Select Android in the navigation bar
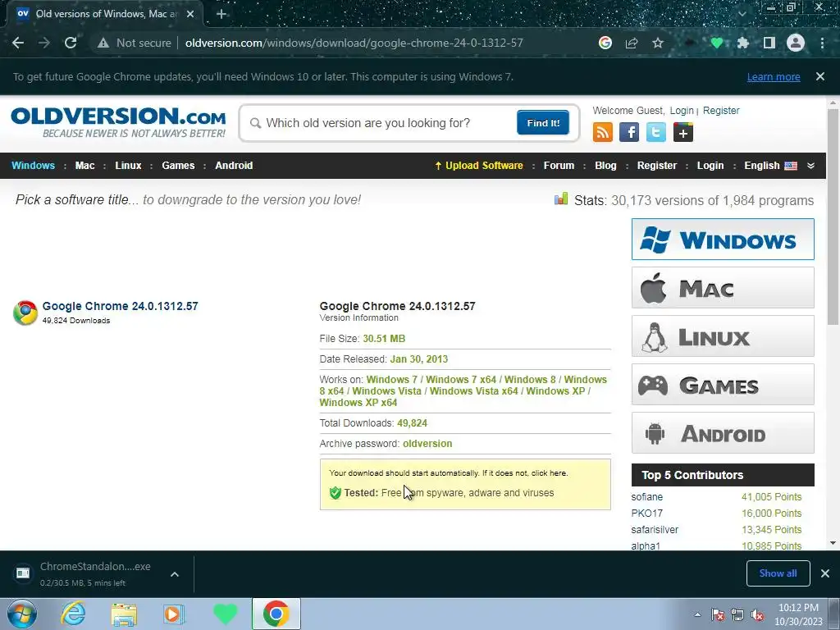Screen dimensions: 840x630 pyautogui.click(x=234, y=166)
